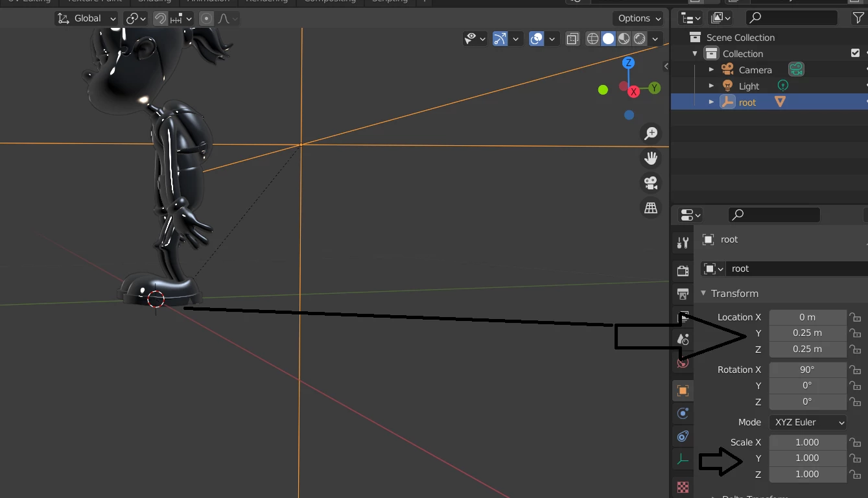868x498 pixels.
Task: Select the Object properties tab
Action: (x=682, y=391)
